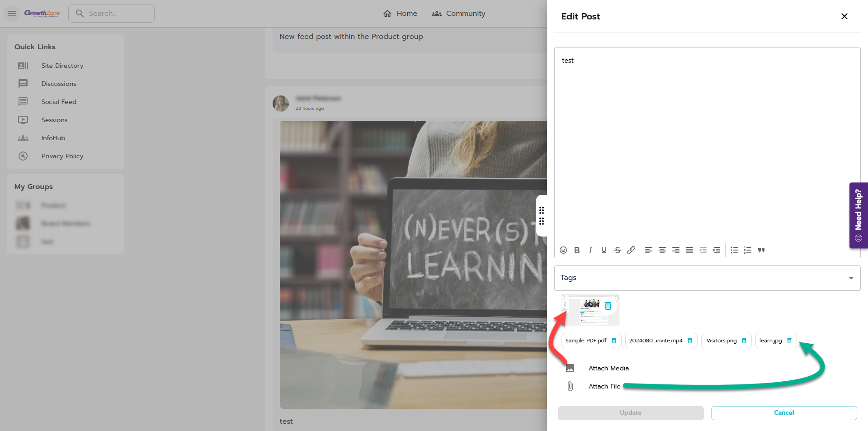This screenshot has width=868, height=431.
Task: Delete the attached media thumbnail
Action: 608,306
